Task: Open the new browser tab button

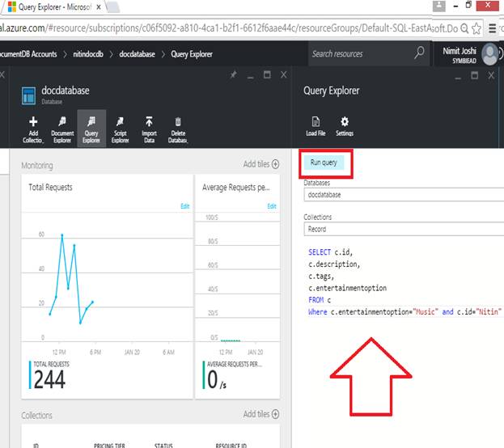Action: (113, 7)
